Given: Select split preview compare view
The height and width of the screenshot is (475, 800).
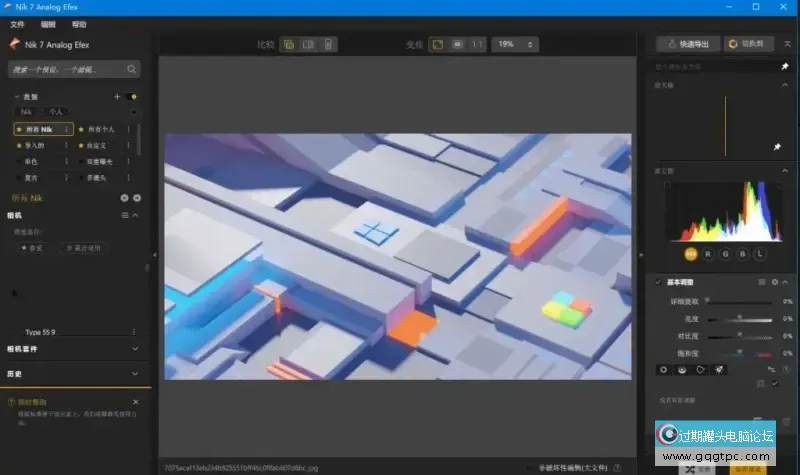Looking at the screenshot, I should (328, 44).
